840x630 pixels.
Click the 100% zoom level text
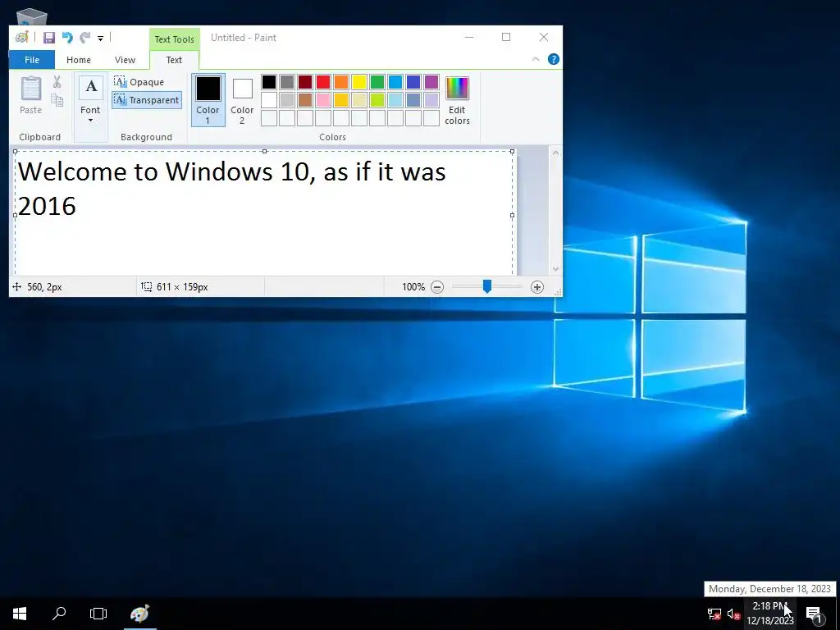[x=413, y=287]
